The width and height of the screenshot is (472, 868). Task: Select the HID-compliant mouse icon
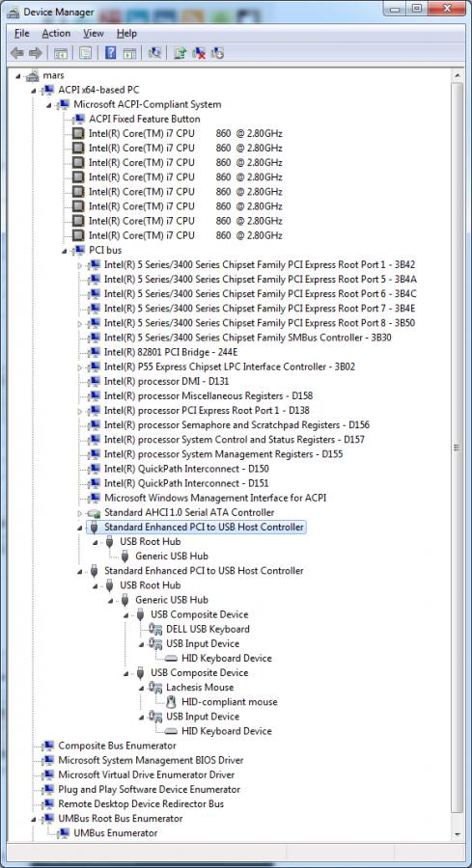pyautogui.click(x=171, y=702)
